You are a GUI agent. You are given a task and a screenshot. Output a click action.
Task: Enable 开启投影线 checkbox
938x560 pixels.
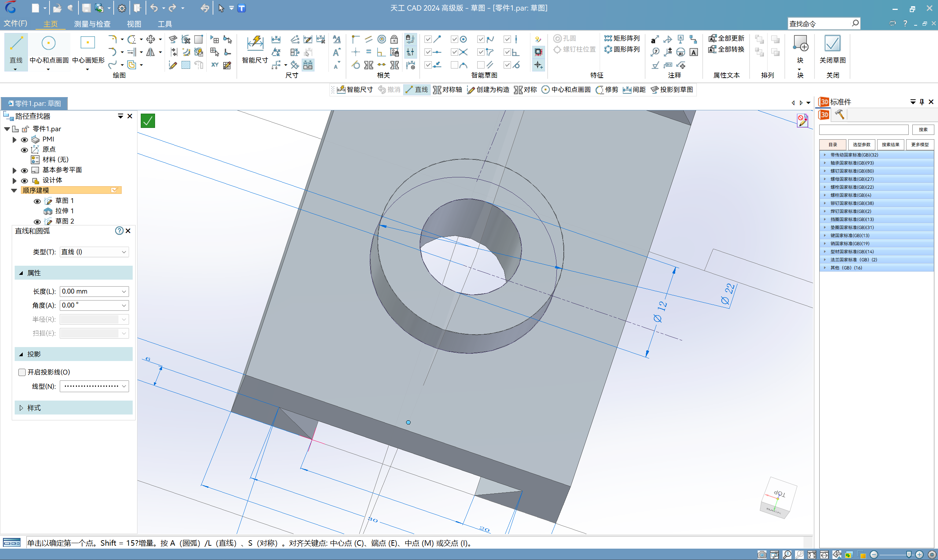20,372
